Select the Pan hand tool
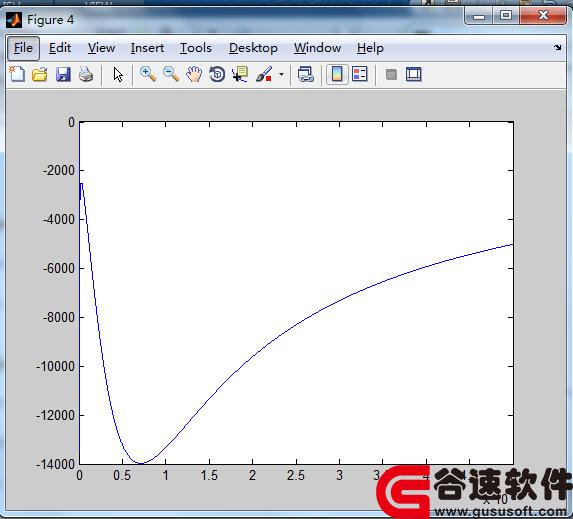This screenshot has height=519, width=573. point(194,74)
